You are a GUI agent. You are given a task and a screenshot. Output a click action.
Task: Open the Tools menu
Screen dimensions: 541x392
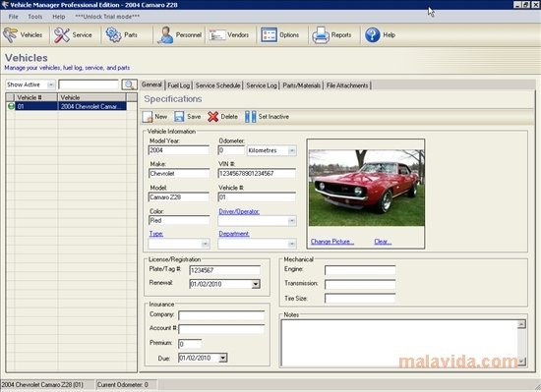(34, 17)
